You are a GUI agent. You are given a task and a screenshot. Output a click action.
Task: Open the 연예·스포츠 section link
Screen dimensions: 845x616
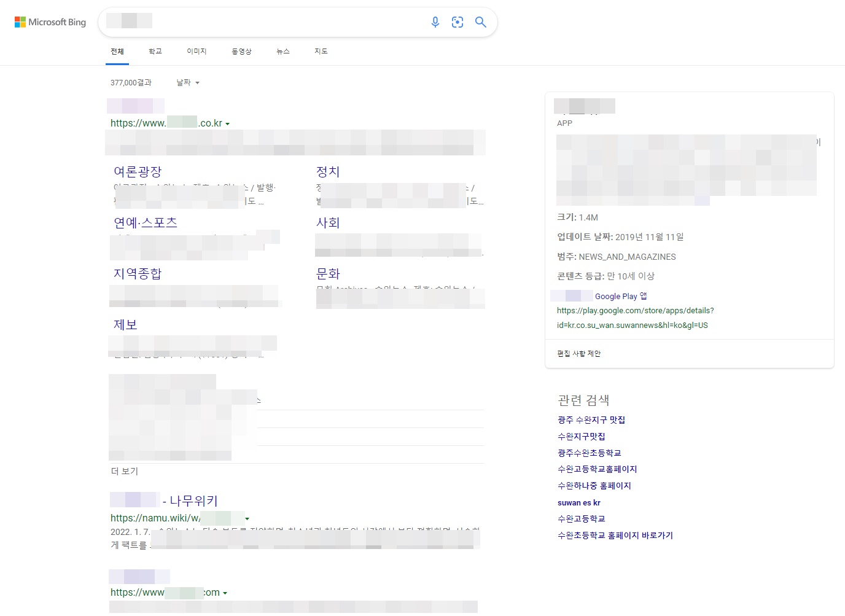click(146, 223)
